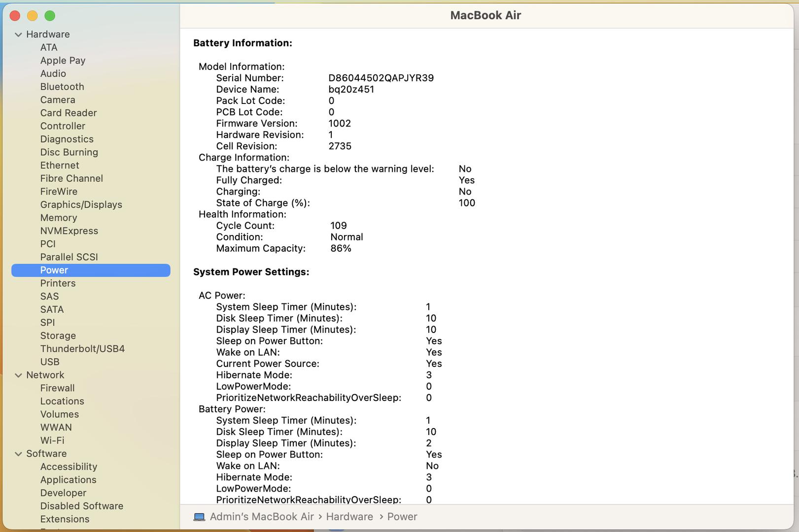799x532 pixels.
Task: Click the Battery Power subsection label
Action: coord(232,409)
